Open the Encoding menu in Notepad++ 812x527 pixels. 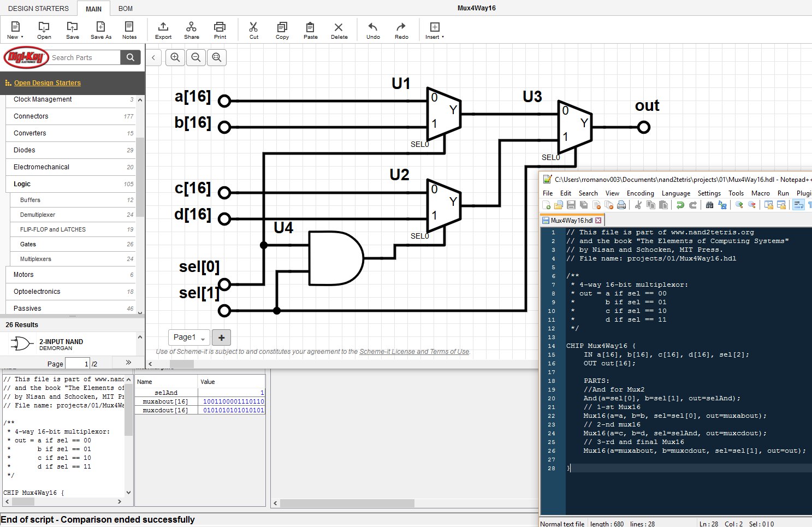[x=640, y=193]
